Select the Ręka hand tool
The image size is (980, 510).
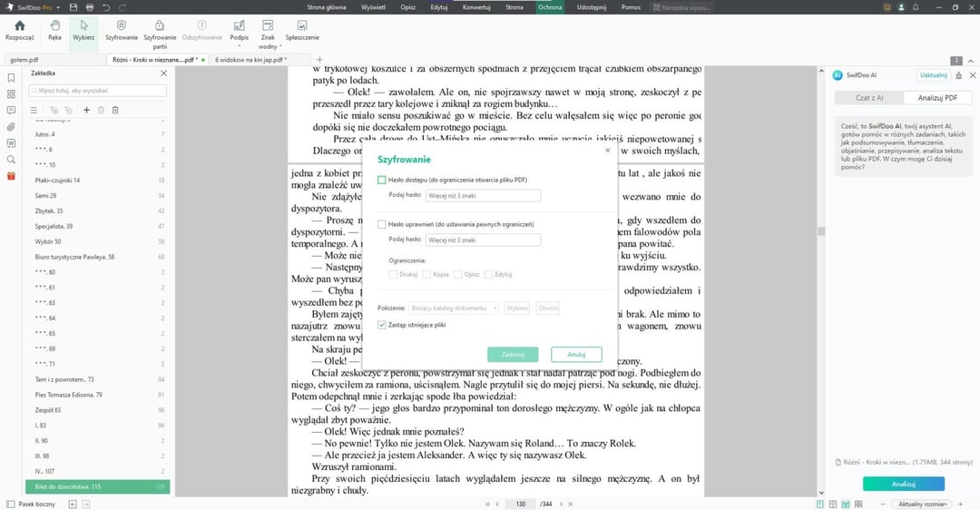[54, 26]
